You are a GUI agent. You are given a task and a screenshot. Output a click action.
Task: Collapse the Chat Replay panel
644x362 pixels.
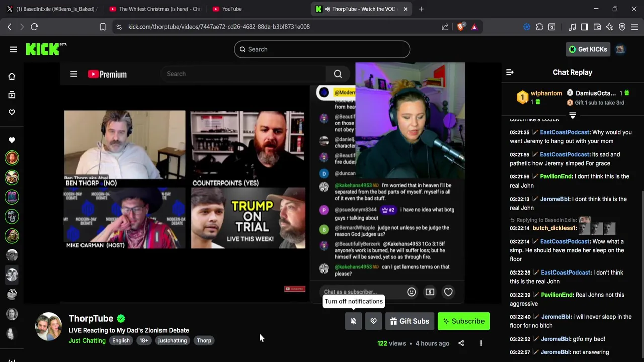click(510, 72)
